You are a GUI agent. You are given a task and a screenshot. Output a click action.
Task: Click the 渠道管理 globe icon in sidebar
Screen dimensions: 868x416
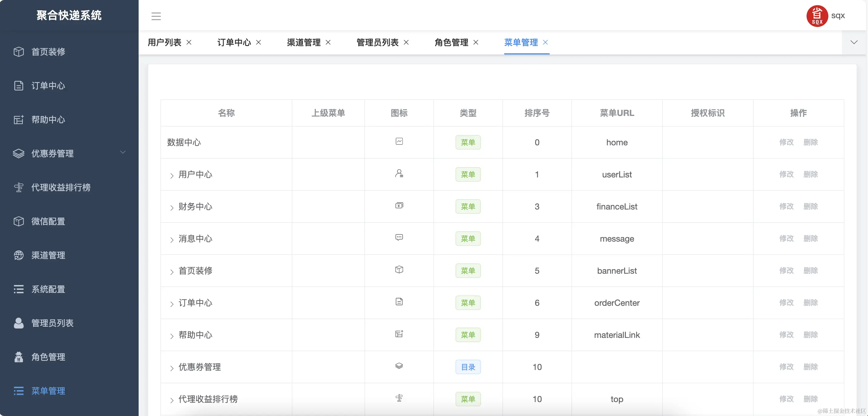[19, 255]
